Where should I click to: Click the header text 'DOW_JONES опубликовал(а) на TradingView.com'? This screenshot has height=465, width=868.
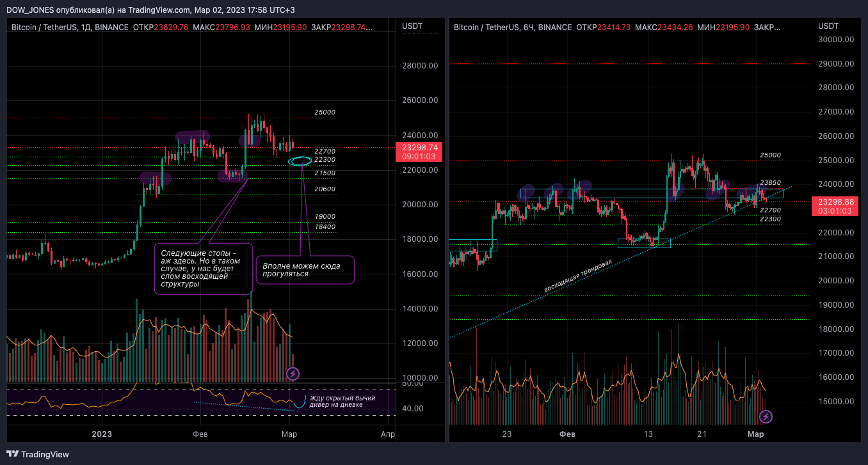99,10
